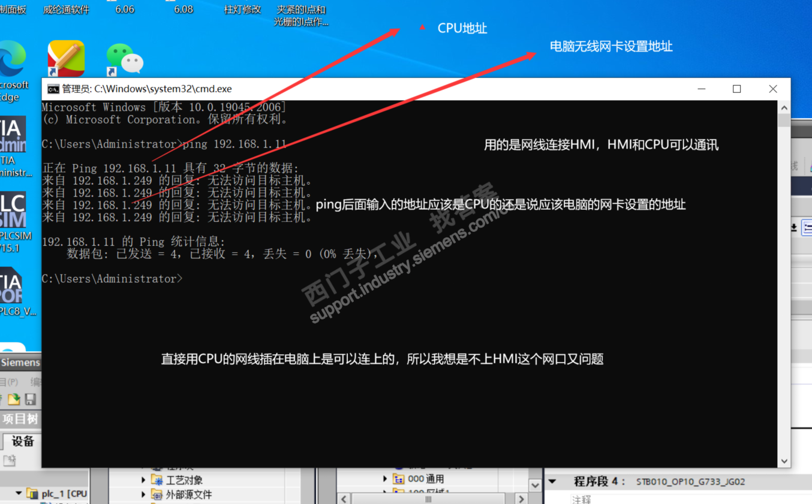Expand the 000 通用 tree node
Image resolution: width=812 pixels, height=504 pixels.
385,479
